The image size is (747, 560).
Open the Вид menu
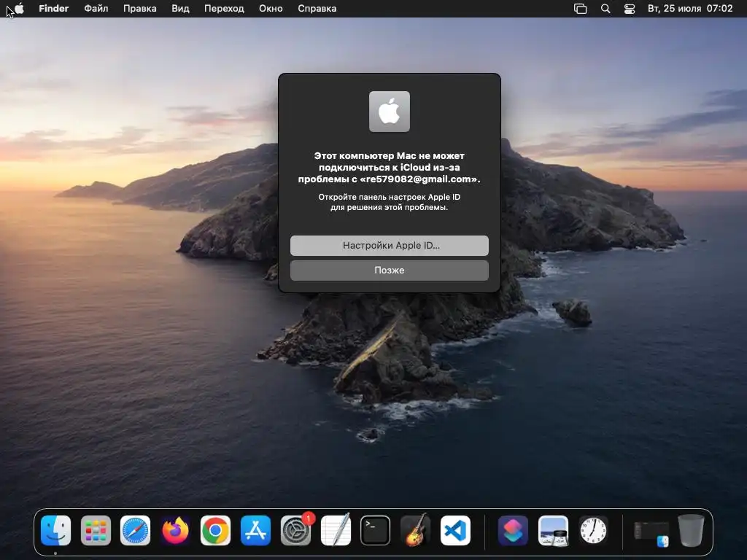pos(180,9)
